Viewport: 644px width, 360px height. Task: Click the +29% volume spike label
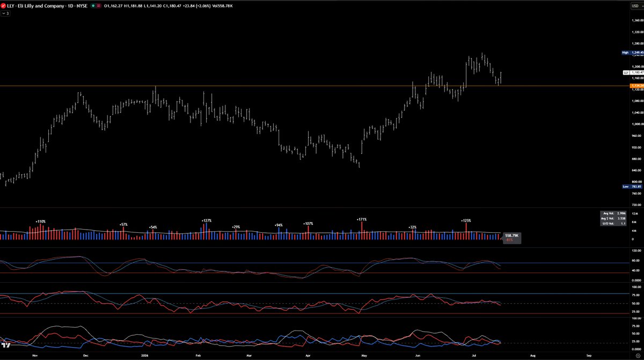tap(236, 227)
